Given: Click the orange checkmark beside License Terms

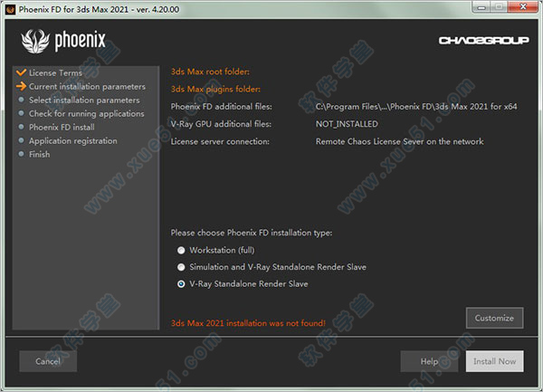Looking at the screenshot, I should click(x=21, y=72).
